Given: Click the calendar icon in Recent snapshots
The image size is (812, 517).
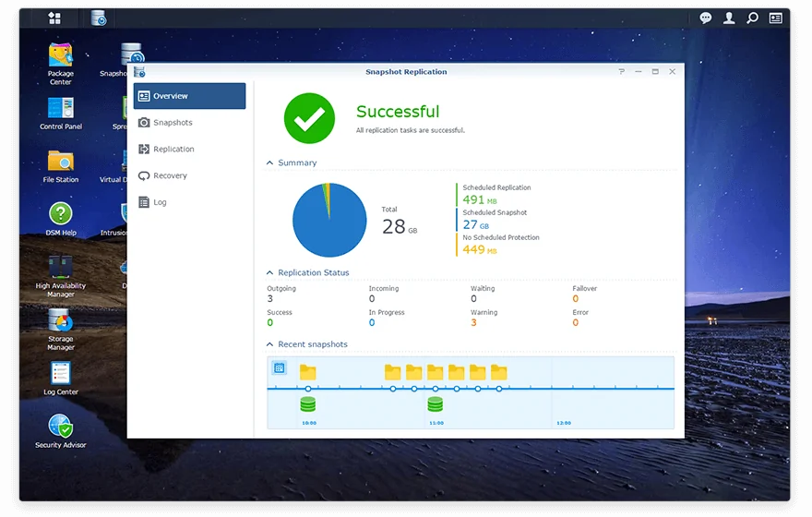Looking at the screenshot, I should point(280,368).
